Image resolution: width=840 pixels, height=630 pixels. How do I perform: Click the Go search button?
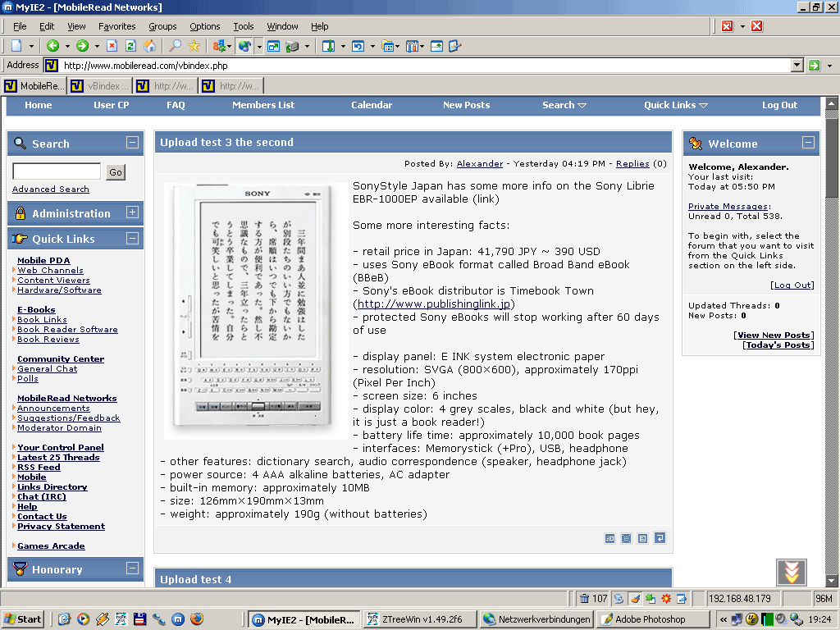[x=115, y=172]
